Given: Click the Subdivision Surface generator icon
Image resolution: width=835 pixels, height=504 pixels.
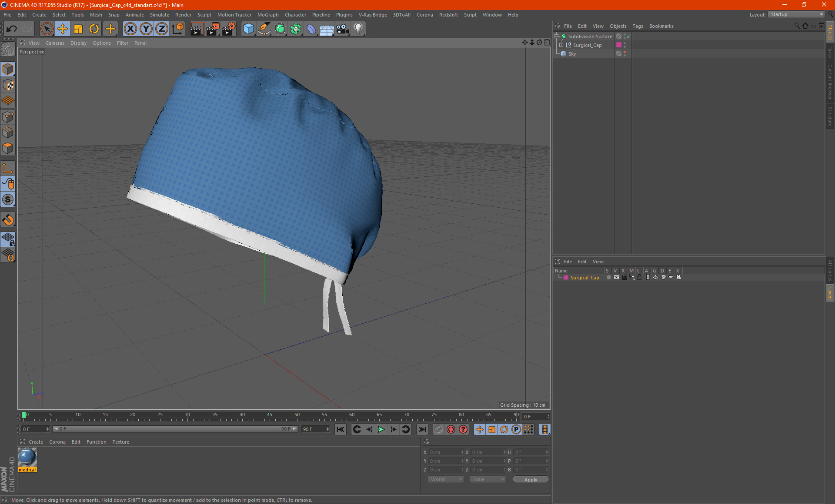Looking at the screenshot, I should (x=280, y=29).
